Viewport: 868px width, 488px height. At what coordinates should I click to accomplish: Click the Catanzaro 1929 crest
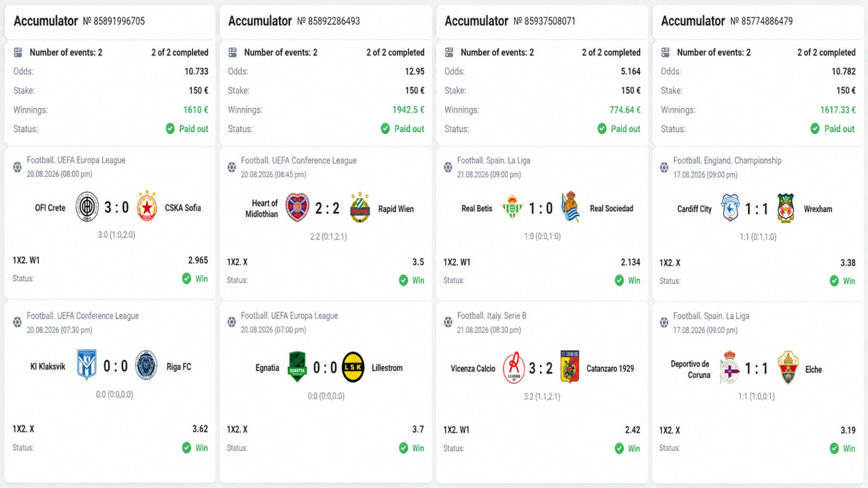coord(570,367)
